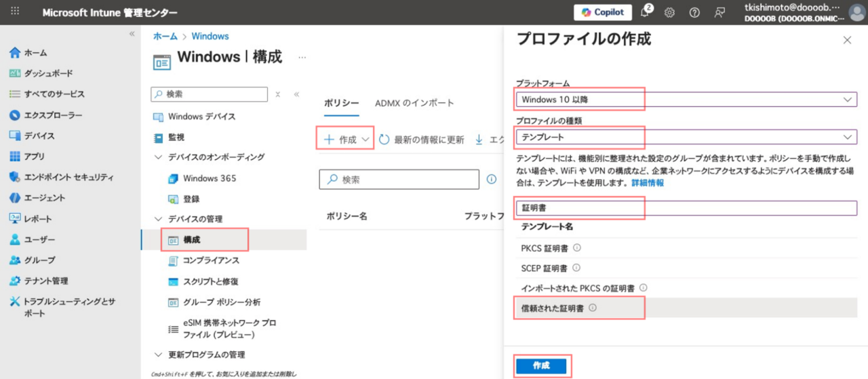
Task: Click the user account avatar
Action: (x=856, y=12)
